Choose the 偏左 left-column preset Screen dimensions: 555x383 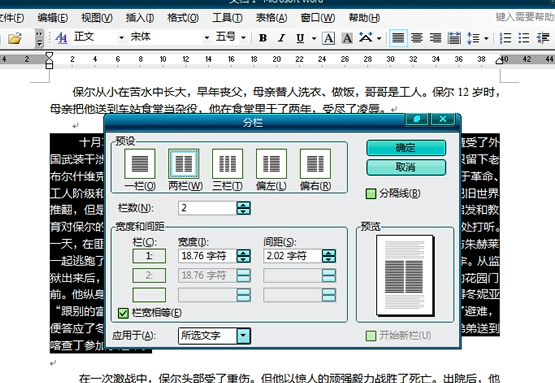[271, 164]
